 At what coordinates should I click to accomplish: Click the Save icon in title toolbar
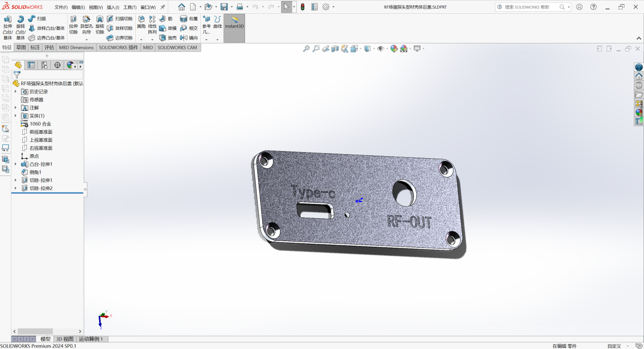point(224,7)
